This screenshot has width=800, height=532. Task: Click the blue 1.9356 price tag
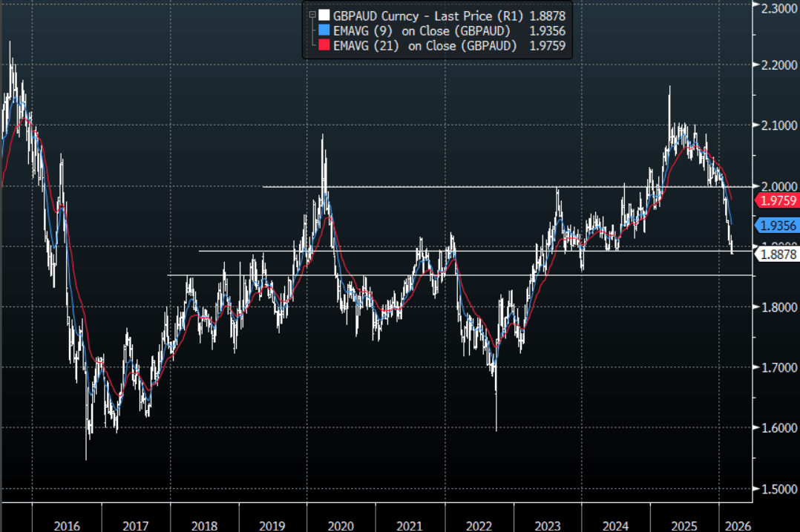[776, 226]
